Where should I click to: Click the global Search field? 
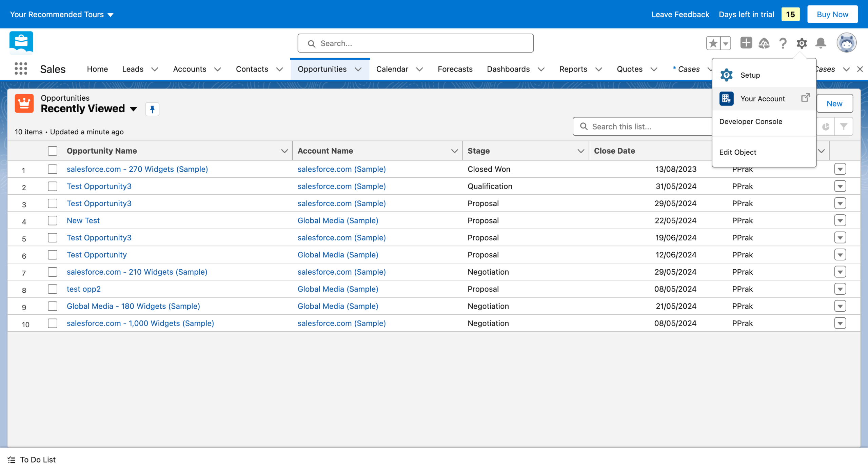coord(415,43)
